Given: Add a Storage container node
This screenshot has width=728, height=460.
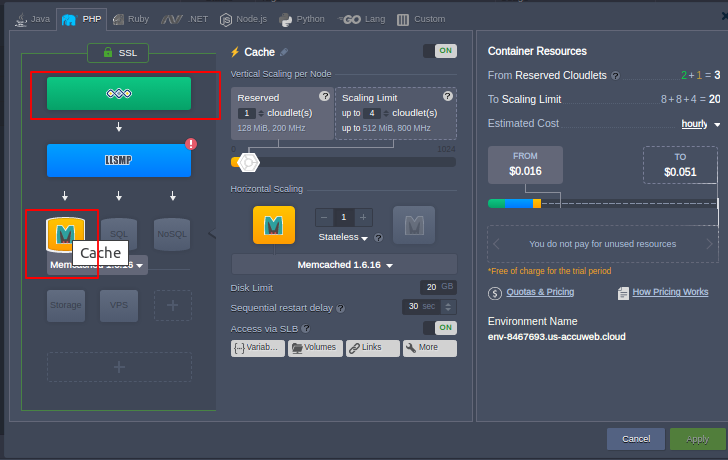Looking at the screenshot, I should 66,306.
